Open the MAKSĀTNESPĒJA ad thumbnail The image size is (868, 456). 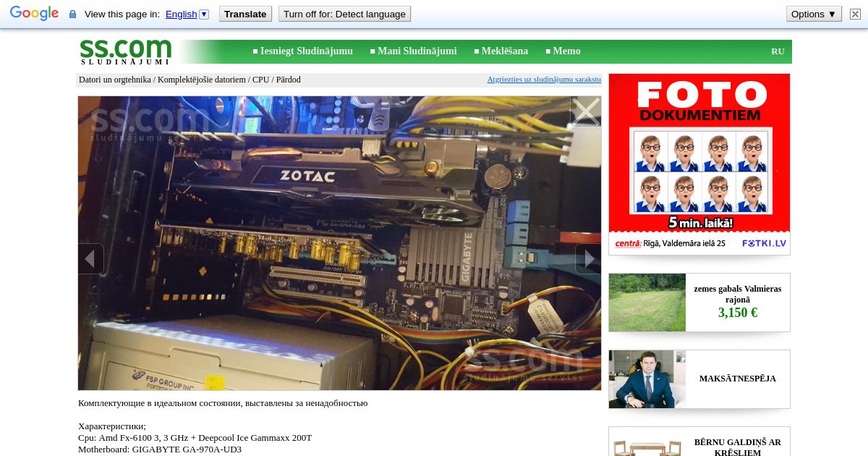pyautogui.click(x=647, y=379)
